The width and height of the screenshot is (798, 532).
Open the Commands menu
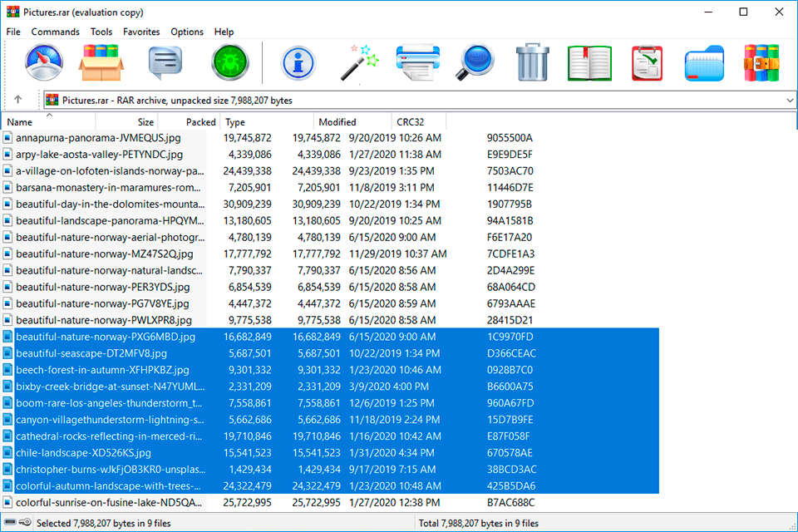(55, 32)
